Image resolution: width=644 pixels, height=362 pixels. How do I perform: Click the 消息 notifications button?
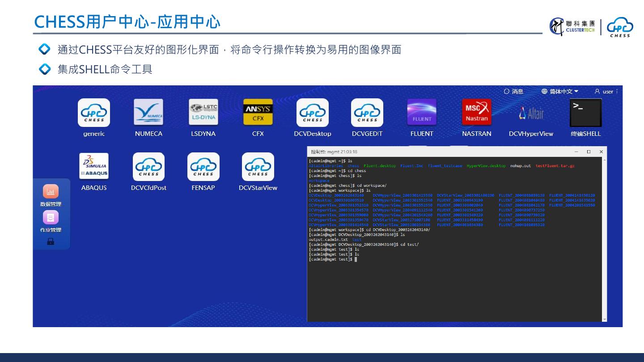tap(513, 91)
